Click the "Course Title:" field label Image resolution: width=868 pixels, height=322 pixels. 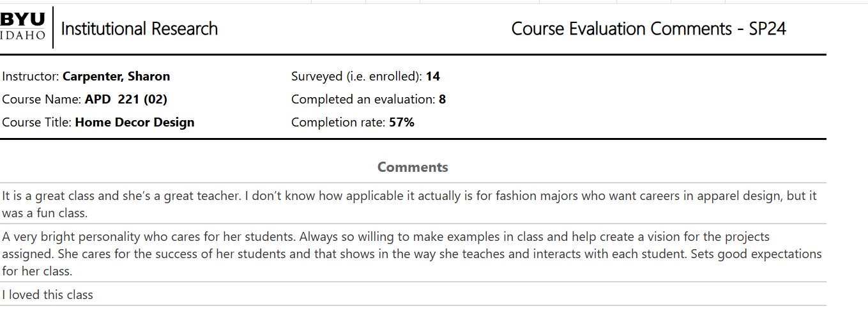tap(37, 123)
